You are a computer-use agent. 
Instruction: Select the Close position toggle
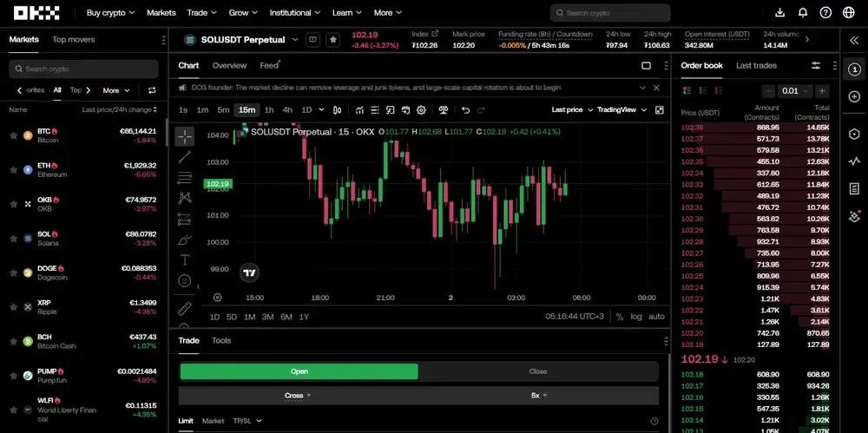[x=538, y=371]
